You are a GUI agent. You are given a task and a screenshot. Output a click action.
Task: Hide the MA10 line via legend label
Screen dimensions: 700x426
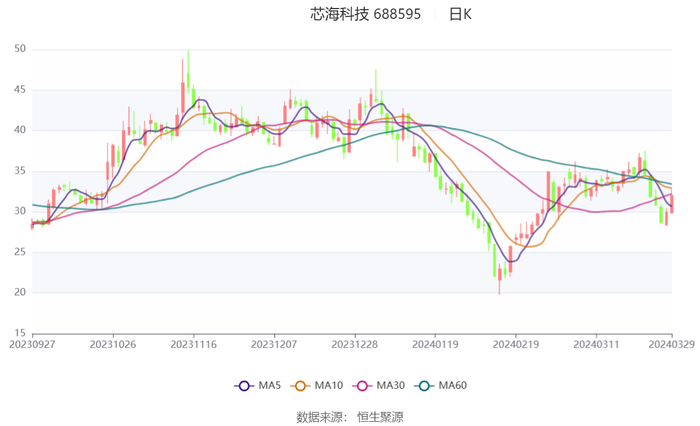coord(329,385)
